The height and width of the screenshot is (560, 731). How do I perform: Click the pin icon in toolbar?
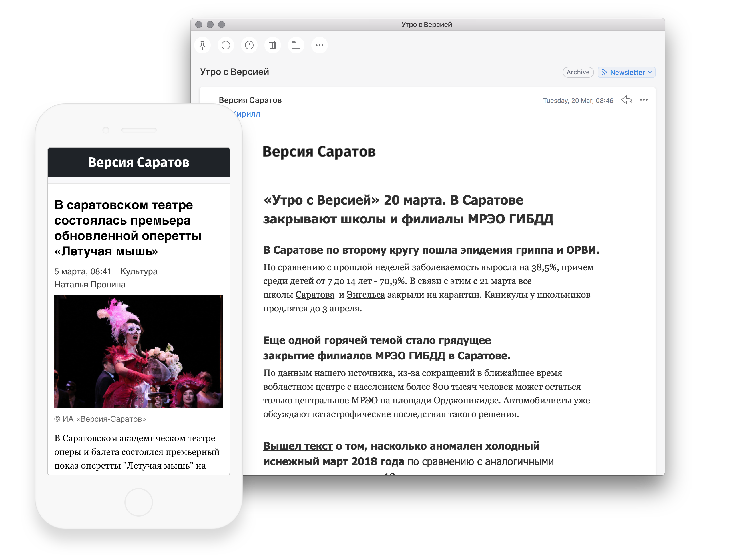click(202, 45)
